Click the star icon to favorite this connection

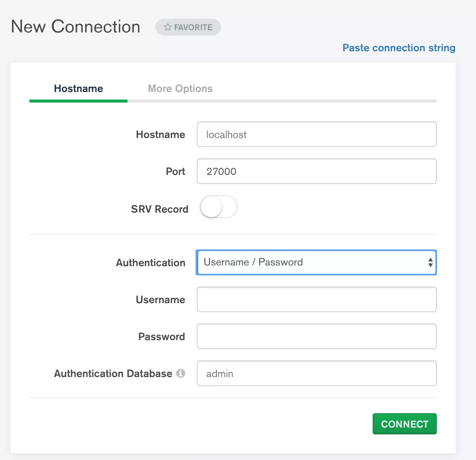(x=168, y=27)
